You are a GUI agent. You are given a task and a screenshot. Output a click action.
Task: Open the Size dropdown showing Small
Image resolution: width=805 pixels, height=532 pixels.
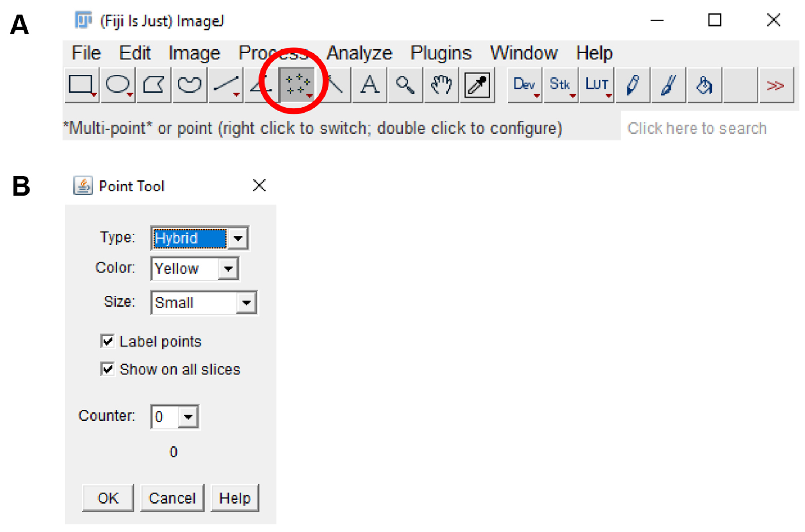pos(204,303)
